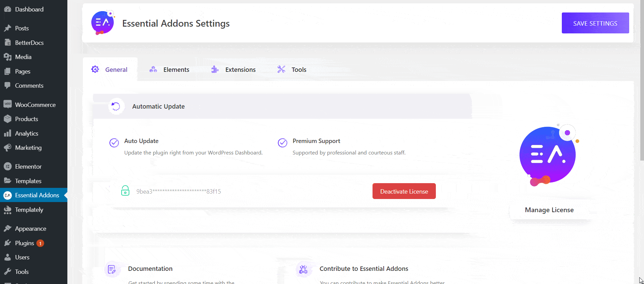
Task: Click the Templately sidebar icon
Action: (x=7, y=210)
